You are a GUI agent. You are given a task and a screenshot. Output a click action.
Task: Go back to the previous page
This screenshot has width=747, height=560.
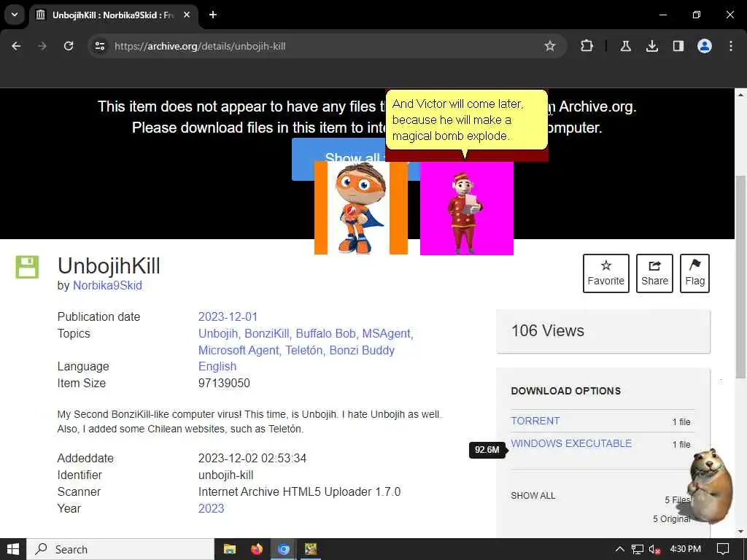click(x=16, y=46)
